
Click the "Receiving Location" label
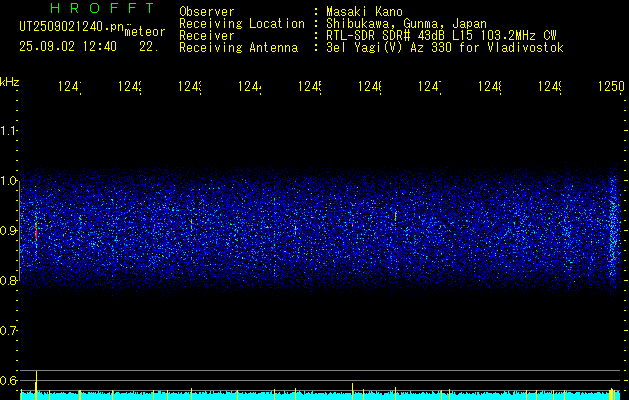[242, 24]
